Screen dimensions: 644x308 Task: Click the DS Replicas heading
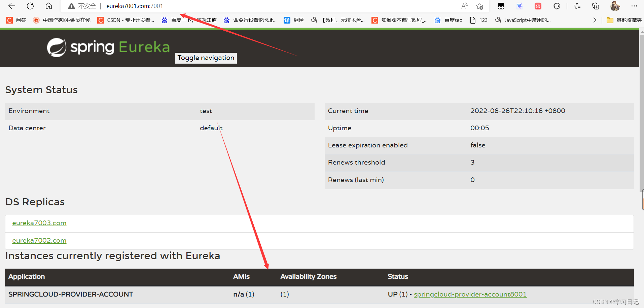[35, 202]
